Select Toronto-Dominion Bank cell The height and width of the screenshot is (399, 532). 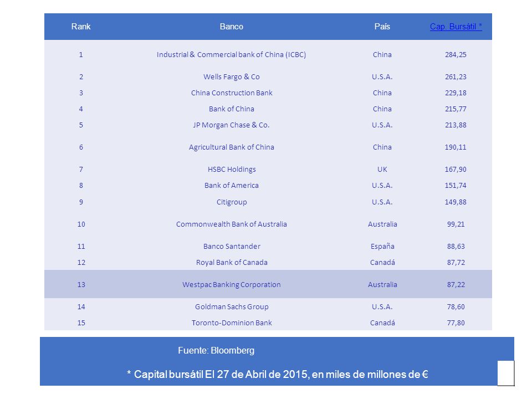tap(232, 323)
